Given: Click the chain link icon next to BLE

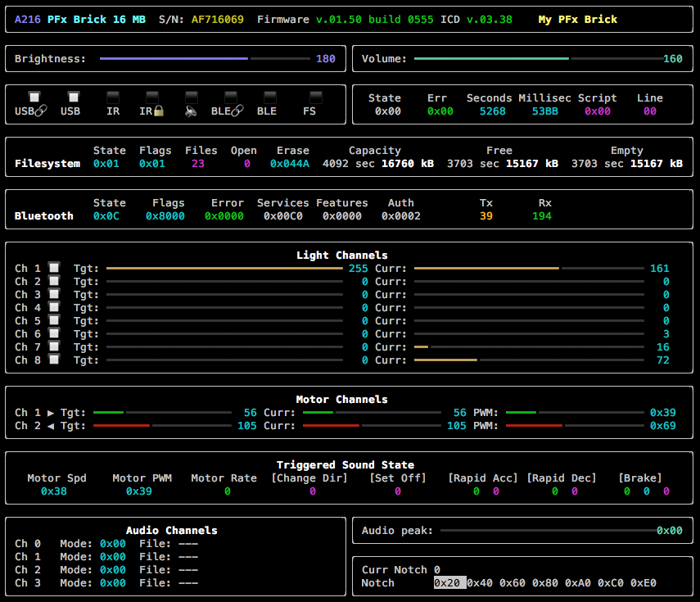Looking at the screenshot, I should (237, 111).
